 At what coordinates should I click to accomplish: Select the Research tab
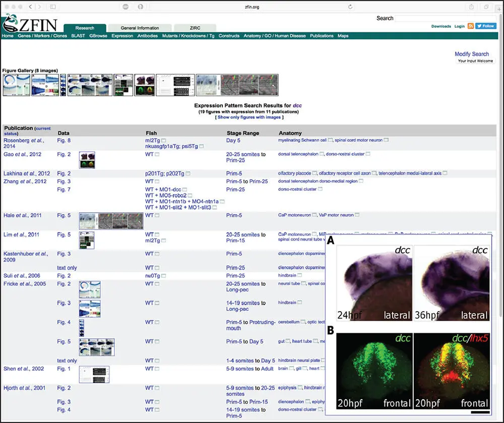coord(85,28)
